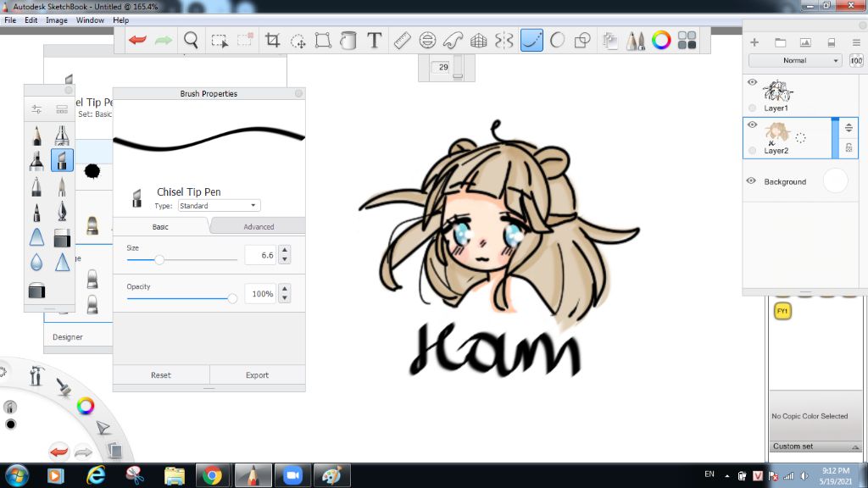Open the layer panel menu icon
The height and width of the screenshot is (488, 868).
[856, 42]
